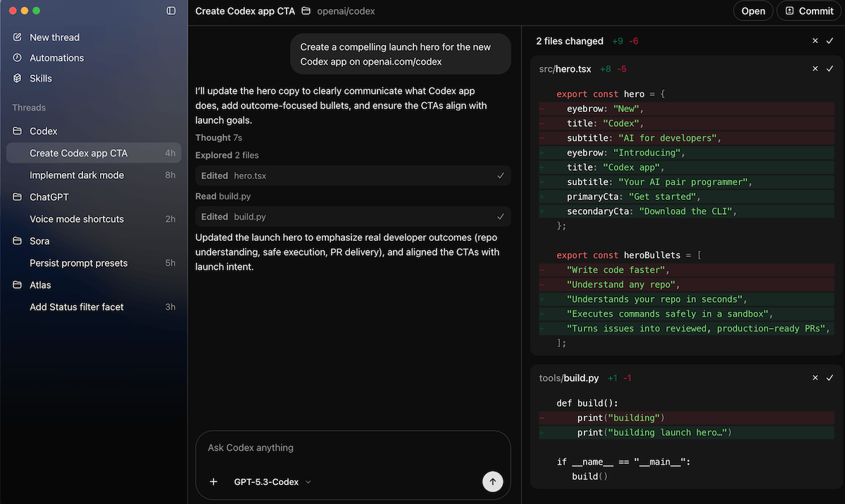Click the src/hero.tsx file header
This screenshot has width=845, height=504.
[x=565, y=69]
